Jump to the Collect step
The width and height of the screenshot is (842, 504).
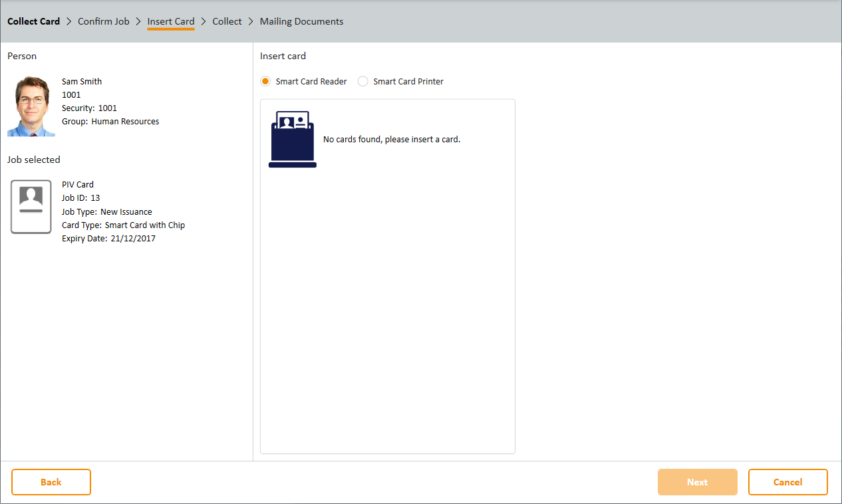point(227,21)
